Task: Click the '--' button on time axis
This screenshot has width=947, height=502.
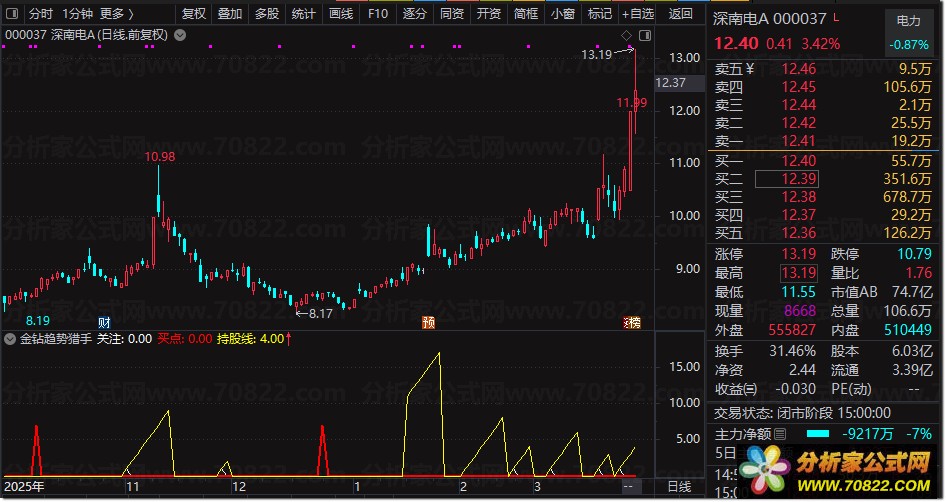Action: point(629,487)
